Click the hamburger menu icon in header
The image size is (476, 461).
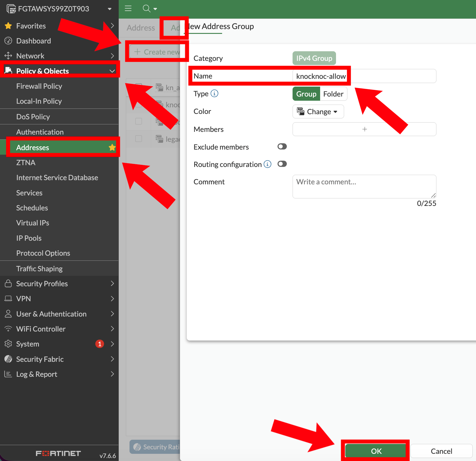point(128,8)
